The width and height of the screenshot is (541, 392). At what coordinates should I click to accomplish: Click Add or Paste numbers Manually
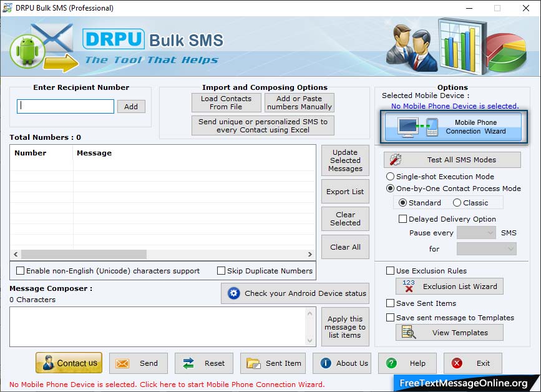click(x=300, y=102)
